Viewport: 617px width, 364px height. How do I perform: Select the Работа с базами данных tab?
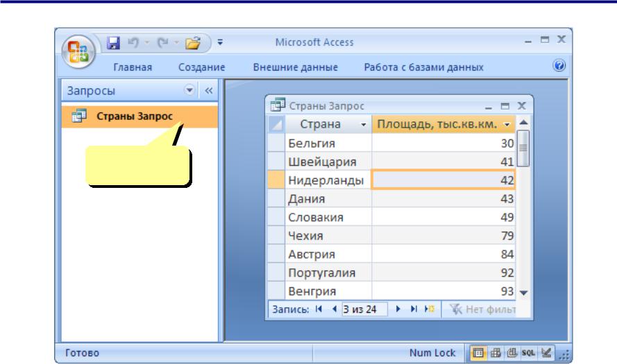pos(424,67)
